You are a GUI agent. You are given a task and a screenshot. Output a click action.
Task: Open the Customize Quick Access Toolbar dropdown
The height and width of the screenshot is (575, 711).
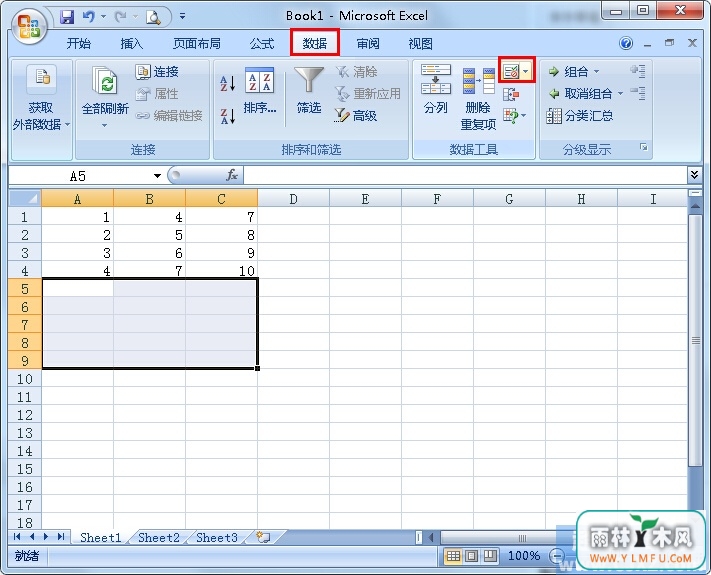point(182,16)
